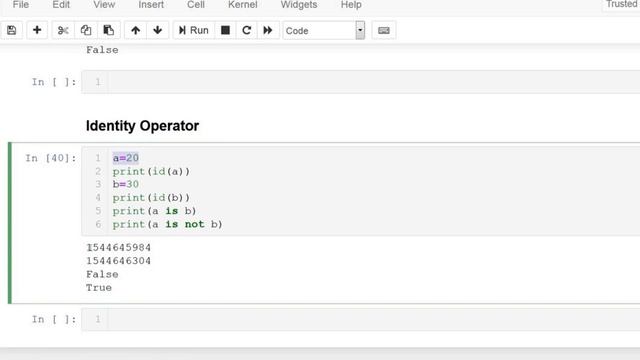Cut selected cells with scissors icon
This screenshot has height=360, width=640.
click(63, 30)
